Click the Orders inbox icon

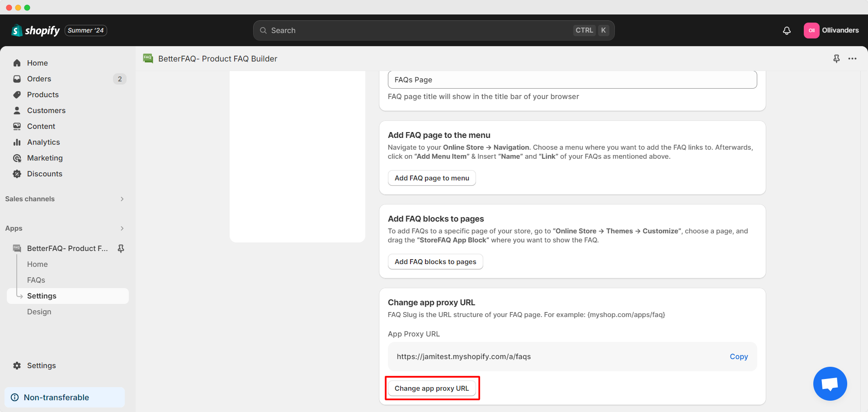click(x=17, y=79)
